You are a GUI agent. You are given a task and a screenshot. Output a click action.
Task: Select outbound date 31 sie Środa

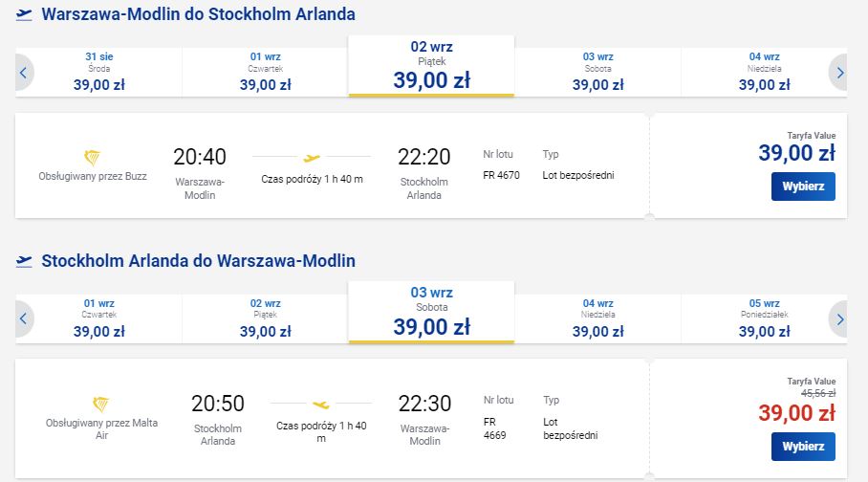pos(99,72)
